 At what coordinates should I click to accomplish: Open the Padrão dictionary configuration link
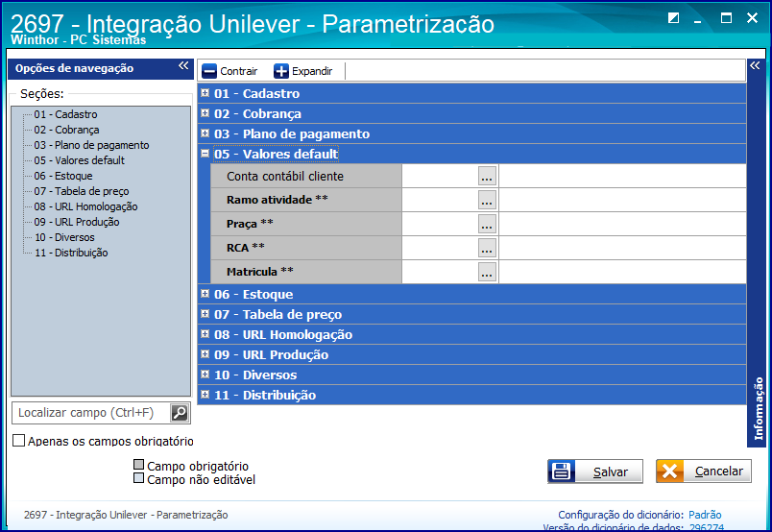coord(705,515)
